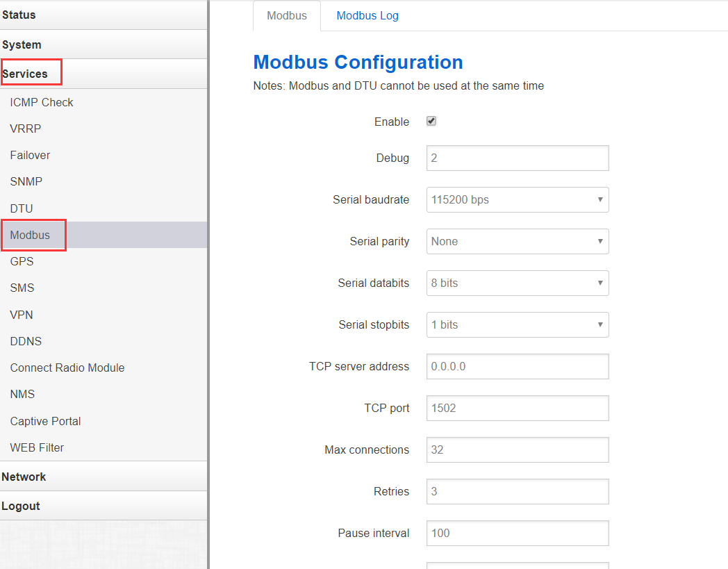Open the Serial databits dropdown

coord(518,283)
